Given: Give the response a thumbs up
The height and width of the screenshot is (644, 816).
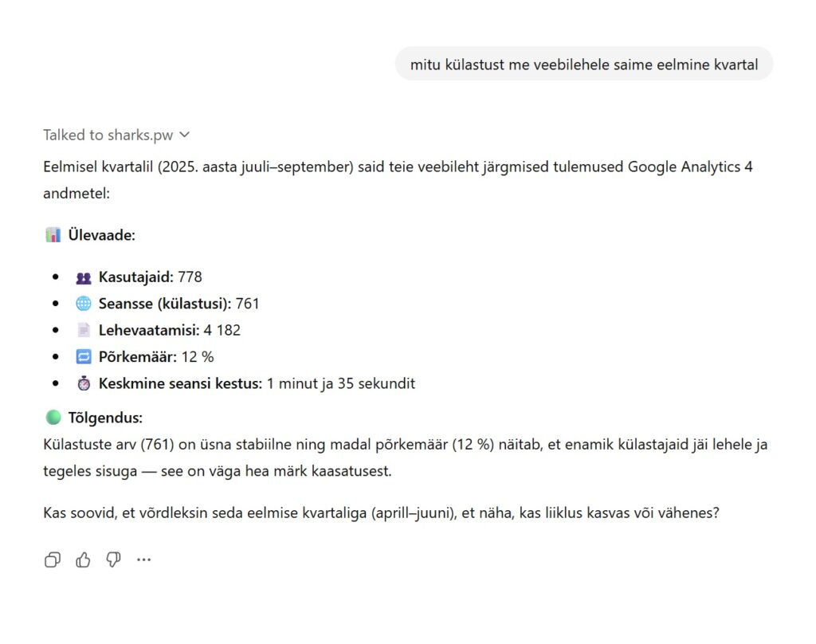Looking at the screenshot, I should tap(83, 560).
